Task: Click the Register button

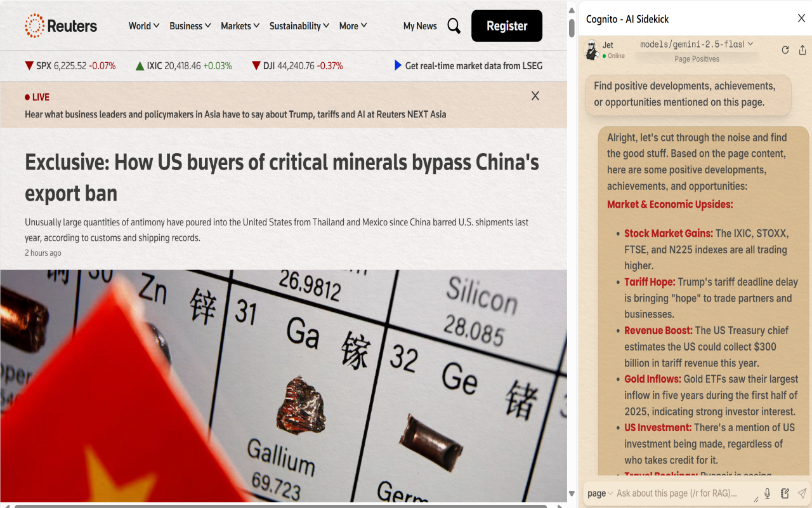Action: coord(507,26)
